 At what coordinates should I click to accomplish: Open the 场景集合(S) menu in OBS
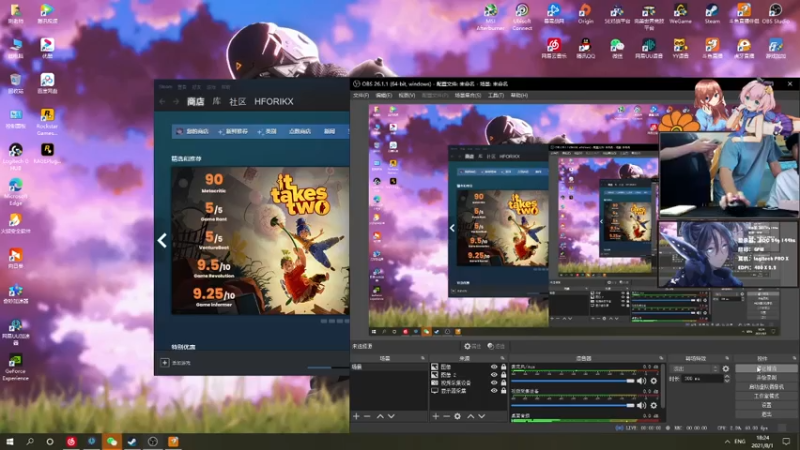[467, 95]
